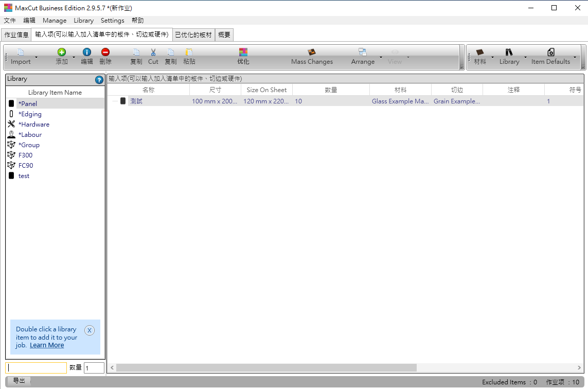This screenshot has height=389, width=588.
Task: Click the horizontal scrollbar of input items
Action: [266, 367]
